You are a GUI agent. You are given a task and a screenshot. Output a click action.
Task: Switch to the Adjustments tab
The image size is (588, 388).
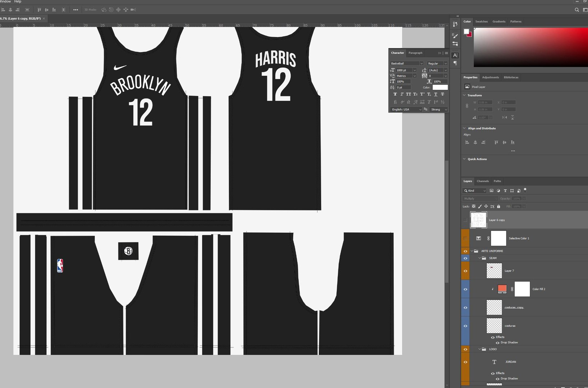490,77
